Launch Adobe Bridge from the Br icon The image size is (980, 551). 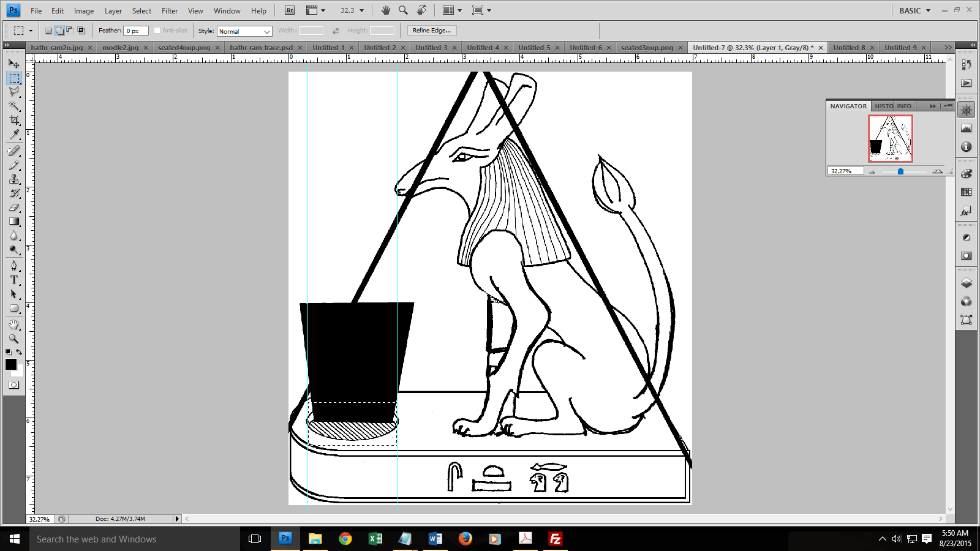point(290,10)
